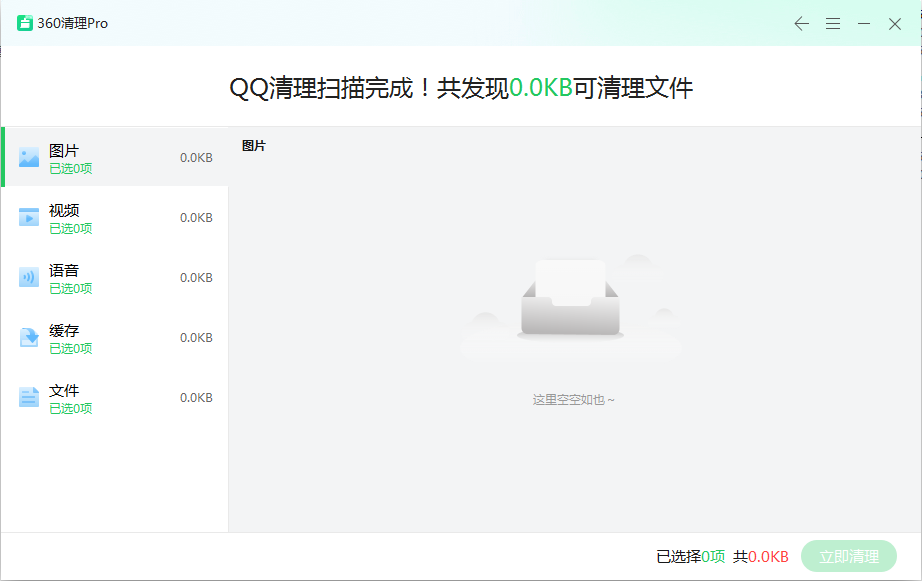
Task: Go back using the title bar arrow
Action: click(x=801, y=24)
